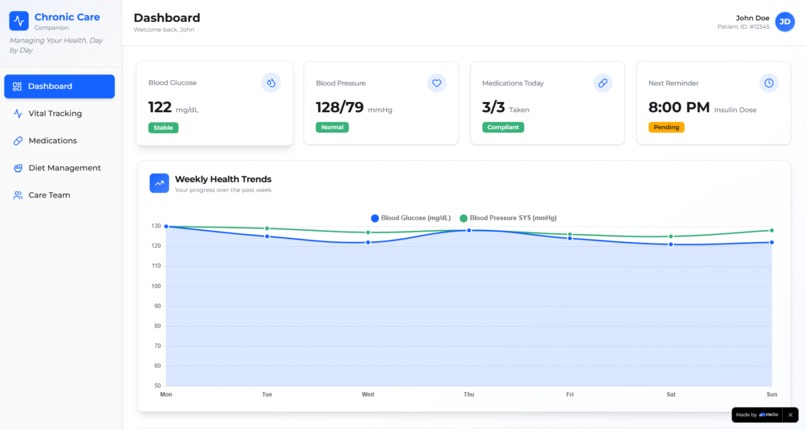
Task: Click the Insulin Dose label
Action: pos(735,110)
